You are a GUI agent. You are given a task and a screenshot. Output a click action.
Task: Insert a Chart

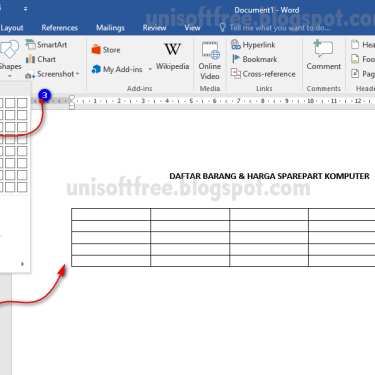coord(41,59)
